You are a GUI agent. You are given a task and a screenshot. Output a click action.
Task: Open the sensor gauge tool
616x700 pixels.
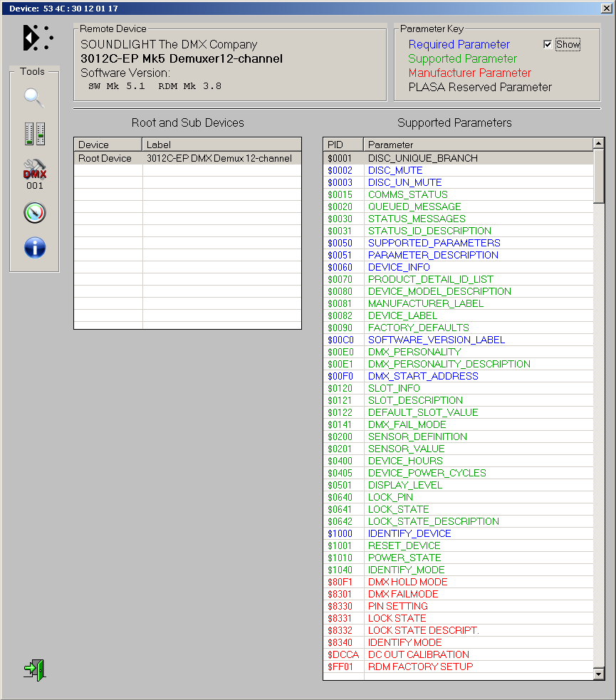[34, 212]
